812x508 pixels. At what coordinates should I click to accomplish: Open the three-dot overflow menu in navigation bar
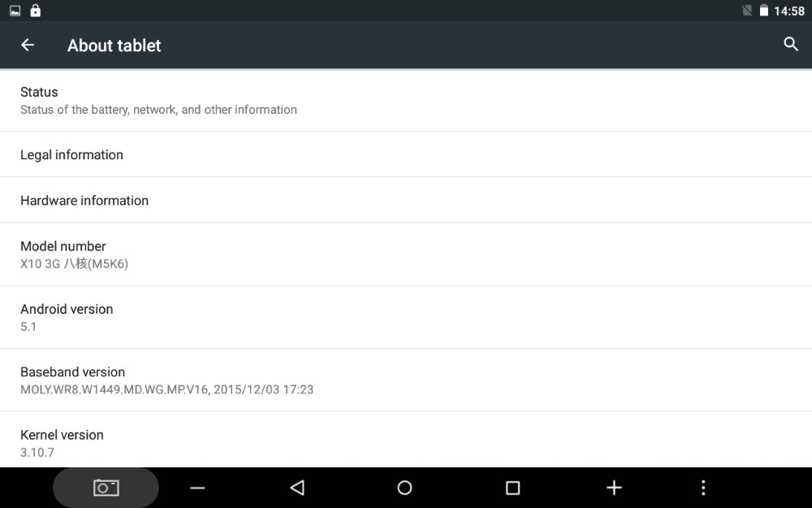pos(702,488)
